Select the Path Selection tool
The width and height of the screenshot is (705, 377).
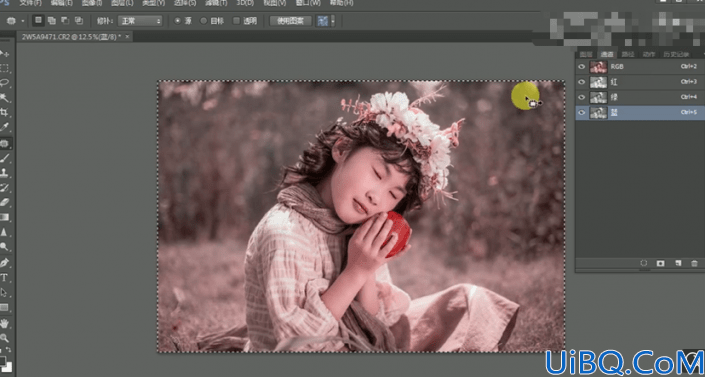pyautogui.click(x=4, y=292)
